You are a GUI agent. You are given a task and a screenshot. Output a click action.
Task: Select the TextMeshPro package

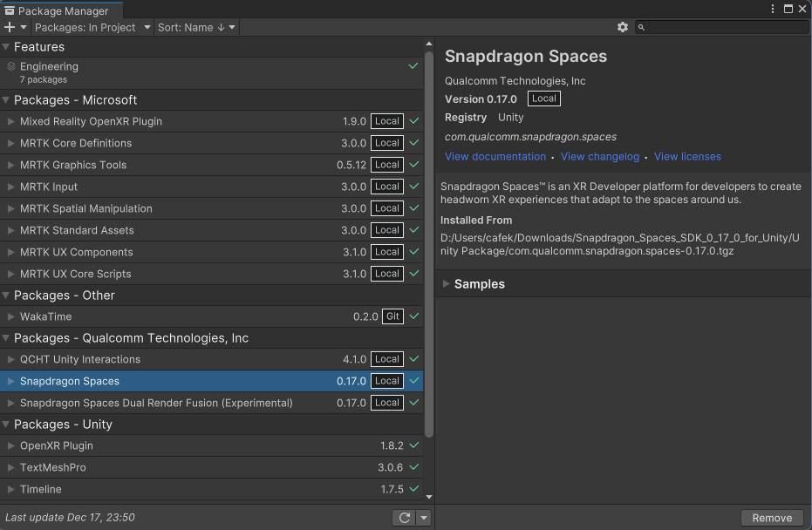pyautogui.click(x=211, y=467)
